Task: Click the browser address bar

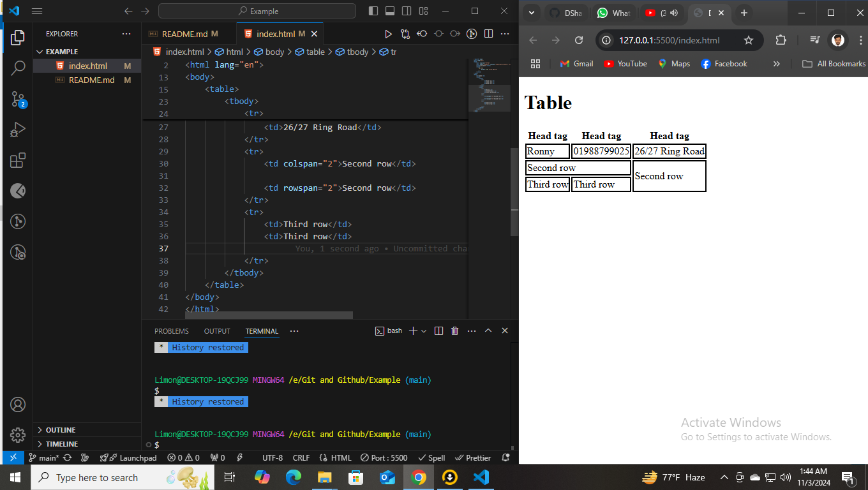Action: pyautogui.click(x=669, y=40)
